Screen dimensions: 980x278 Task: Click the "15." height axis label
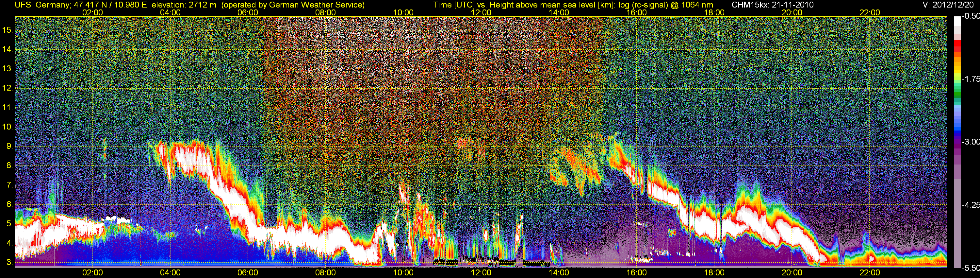7,30
